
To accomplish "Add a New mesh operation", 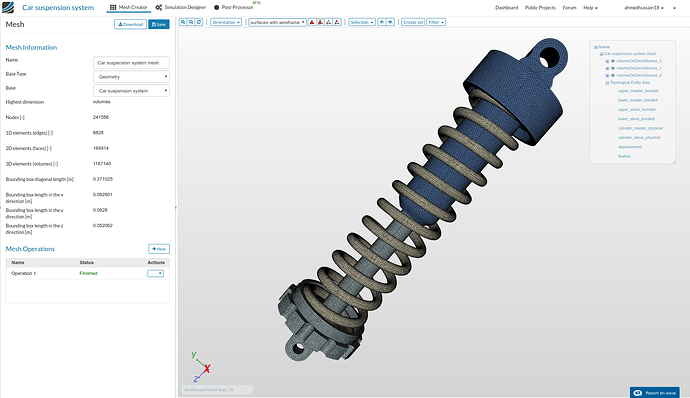I will [x=159, y=249].
